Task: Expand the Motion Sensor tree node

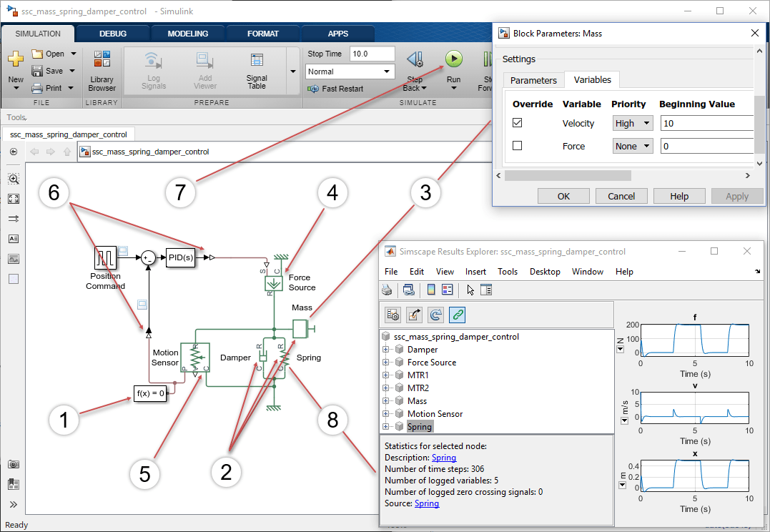Action: [385, 414]
